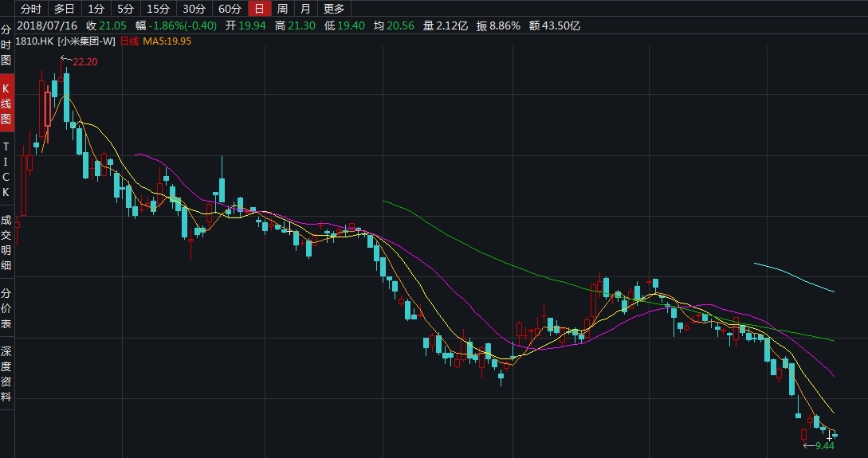Switch to the 周 weekly chart

point(282,9)
